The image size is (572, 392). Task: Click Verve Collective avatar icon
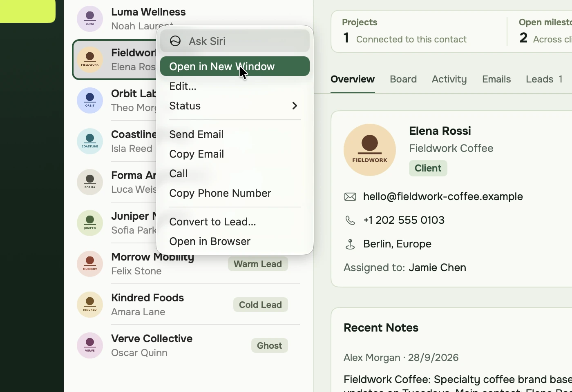[x=90, y=345]
